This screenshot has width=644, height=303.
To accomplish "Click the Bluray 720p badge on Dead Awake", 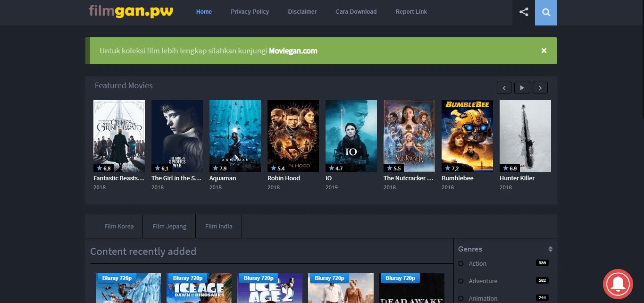I will [x=400, y=278].
